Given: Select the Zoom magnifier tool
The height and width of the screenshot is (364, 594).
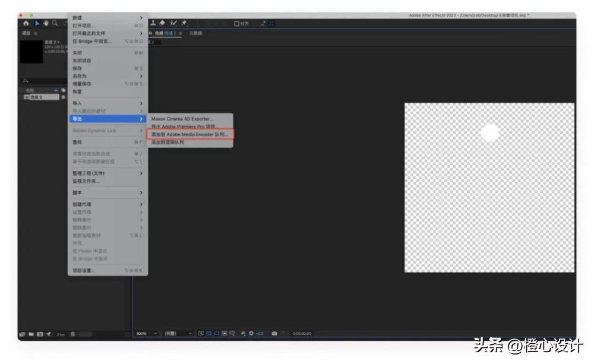Looking at the screenshot, I should pos(55,23).
